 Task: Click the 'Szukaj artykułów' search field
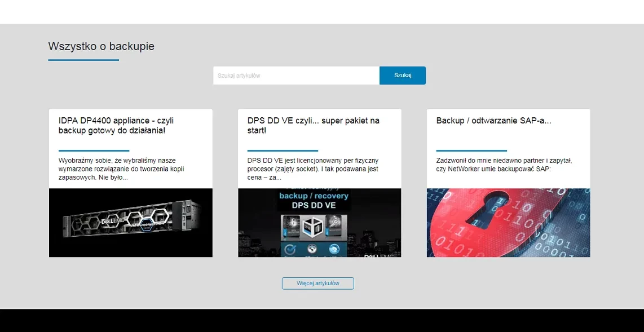pyautogui.click(x=296, y=76)
